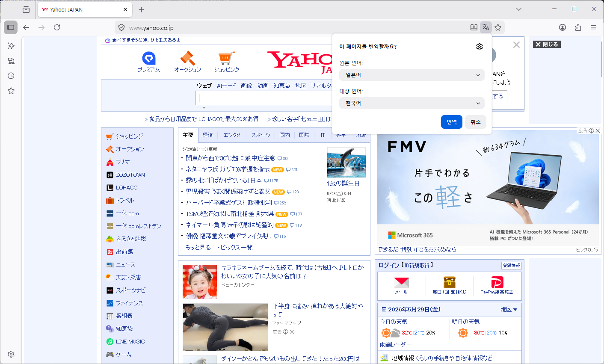Open the dolphin 1歳の誕生日 thumbnail
The image size is (604, 364).
(x=346, y=162)
